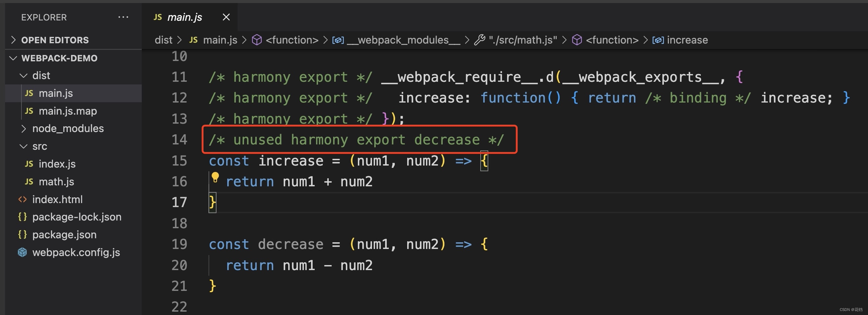Screen dimensions: 868x315
Task: Click the braces icon beside package-lock.json
Action: pos(22,216)
